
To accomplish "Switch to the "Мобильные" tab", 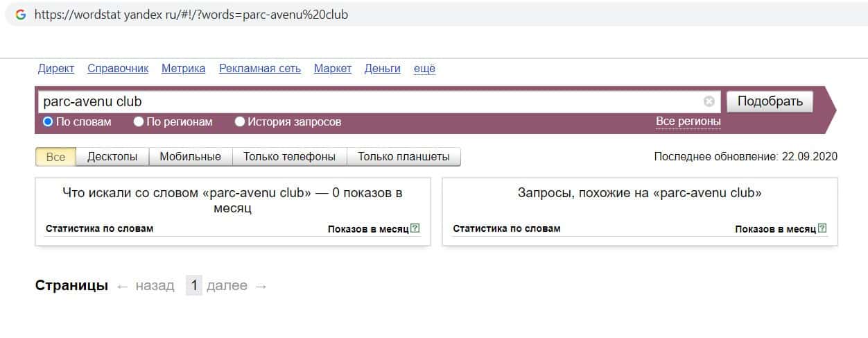I will 190,156.
